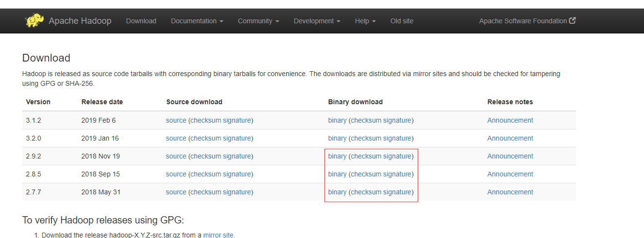View the Announcement for release 3.2.0
The height and width of the screenshot is (238, 644).
(510, 138)
